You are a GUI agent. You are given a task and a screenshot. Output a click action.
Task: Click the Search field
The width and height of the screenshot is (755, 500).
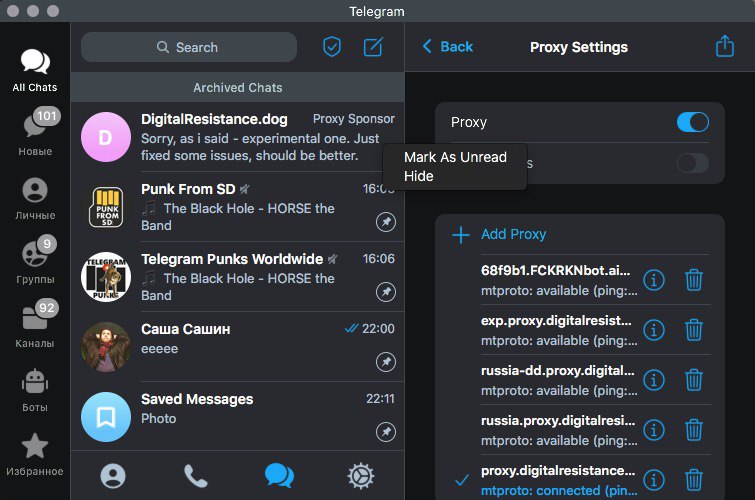click(x=189, y=47)
